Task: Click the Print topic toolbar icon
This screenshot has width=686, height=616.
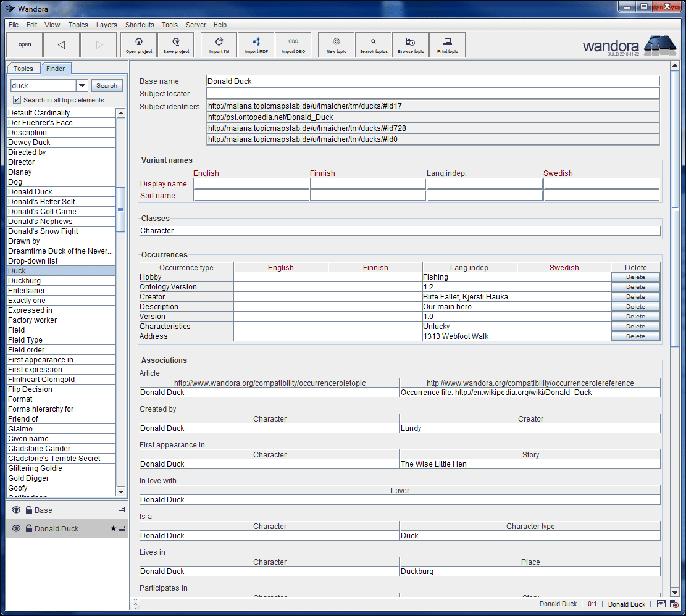Action: click(448, 44)
